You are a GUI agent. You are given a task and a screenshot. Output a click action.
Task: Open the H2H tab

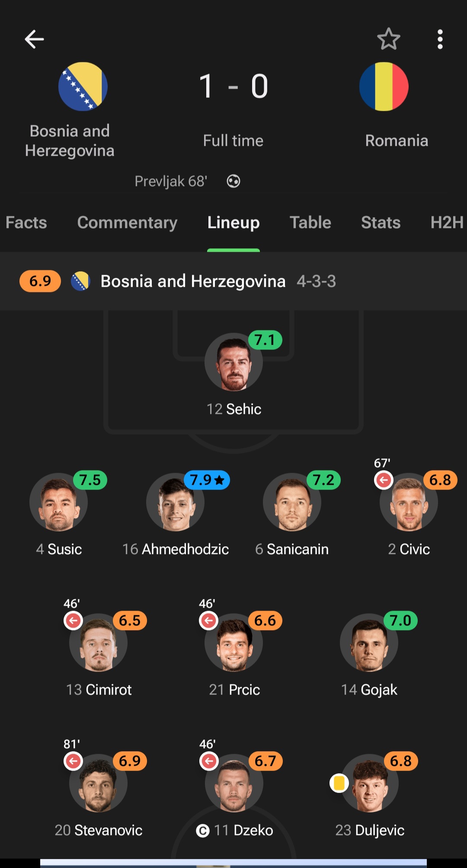[447, 223]
